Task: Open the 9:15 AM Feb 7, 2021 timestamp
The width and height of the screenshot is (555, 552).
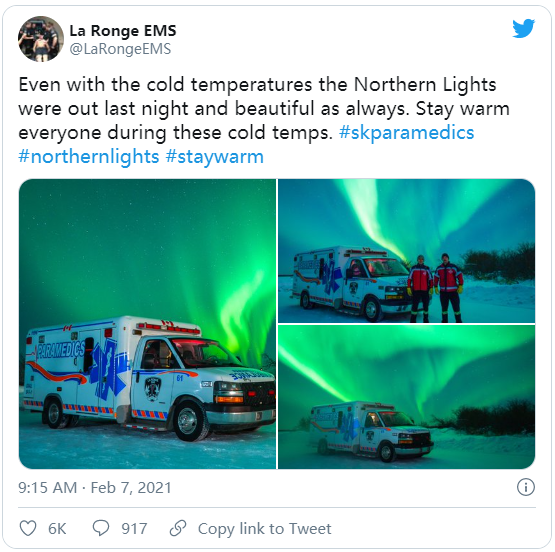Action: pyautogui.click(x=95, y=488)
